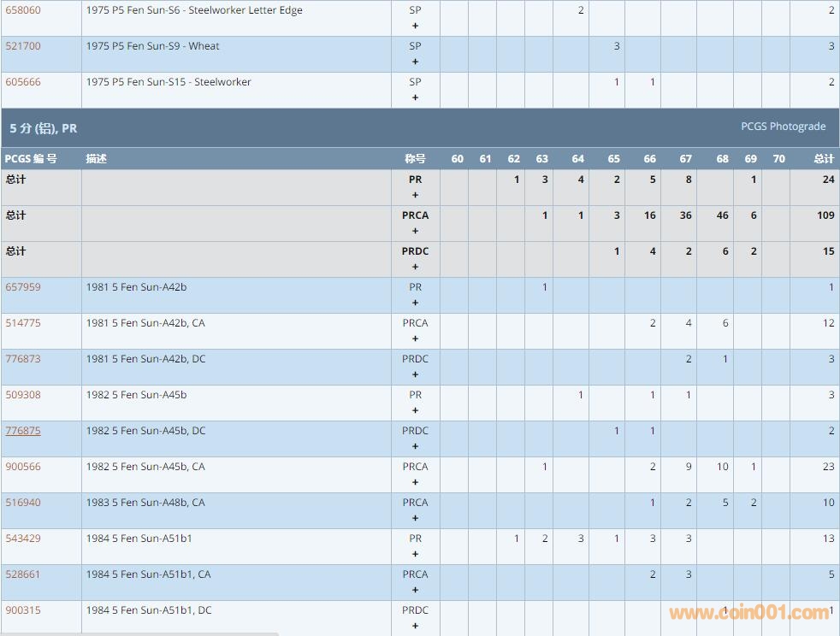Image resolution: width=840 pixels, height=636 pixels.
Task: Open PCGS number 658060 link
Action: tap(23, 10)
